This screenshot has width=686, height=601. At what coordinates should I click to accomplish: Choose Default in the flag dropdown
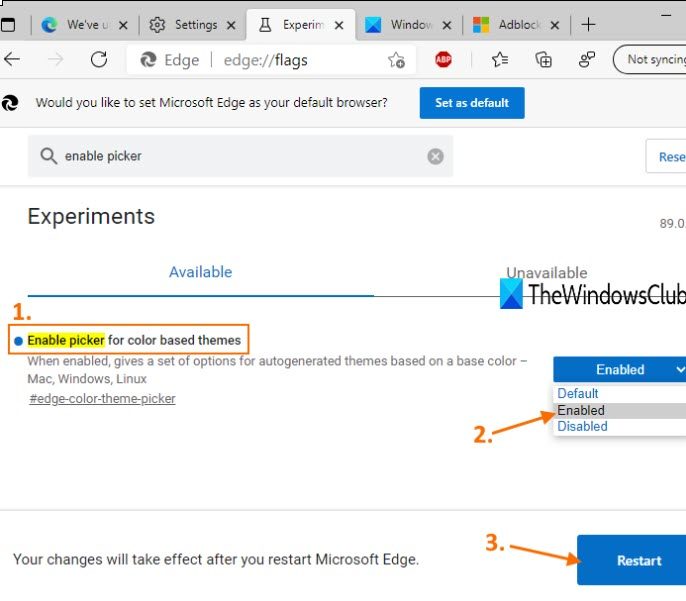coord(578,394)
